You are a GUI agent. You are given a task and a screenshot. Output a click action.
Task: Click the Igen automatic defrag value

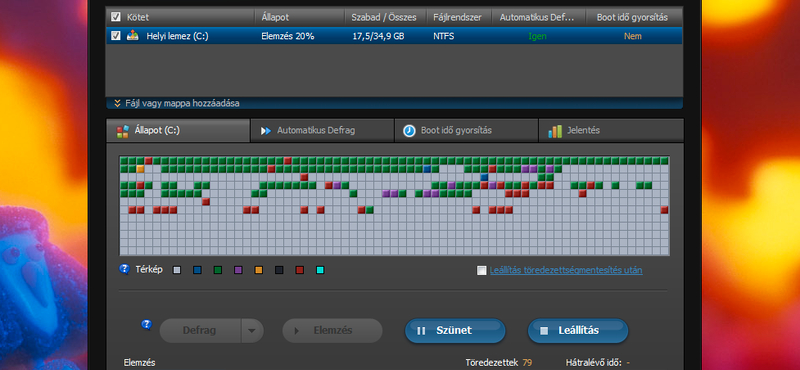tap(538, 36)
